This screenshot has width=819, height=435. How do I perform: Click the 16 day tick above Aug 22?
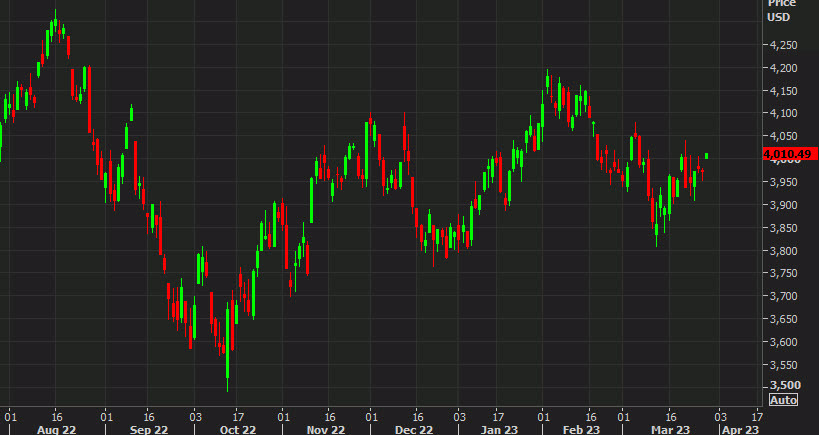coord(57,417)
